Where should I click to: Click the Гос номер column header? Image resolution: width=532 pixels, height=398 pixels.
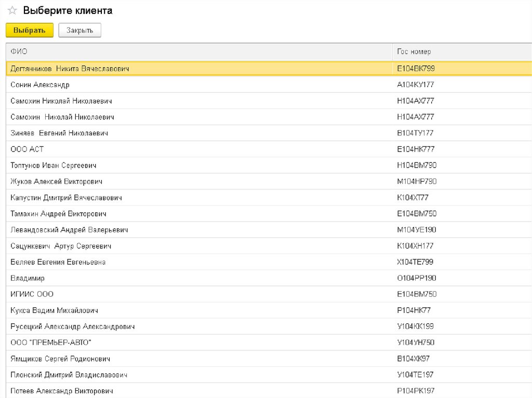pos(414,51)
